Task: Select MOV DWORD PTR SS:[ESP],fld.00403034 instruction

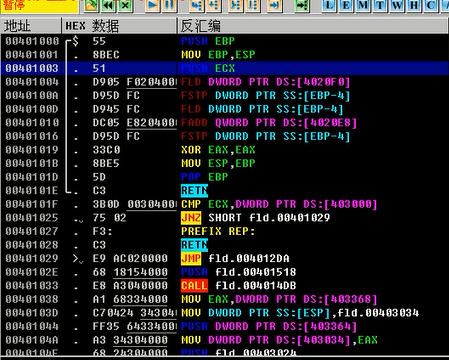Action: tap(300, 313)
